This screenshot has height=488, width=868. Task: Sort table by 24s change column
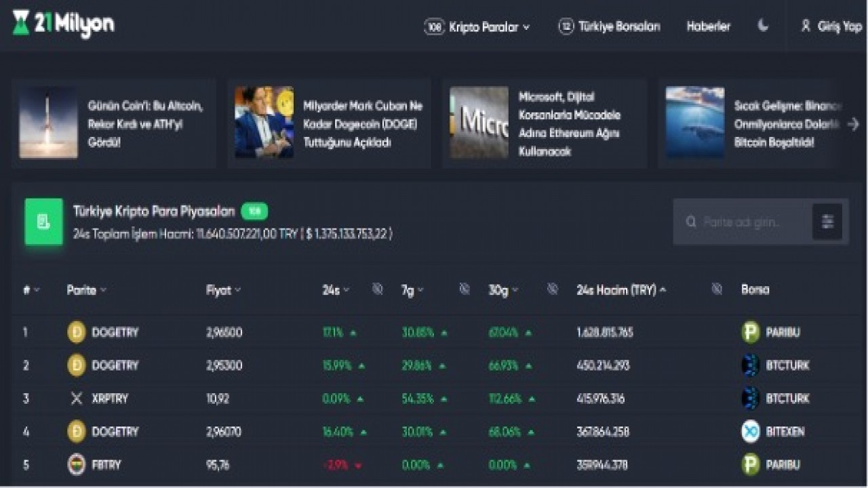click(x=335, y=289)
